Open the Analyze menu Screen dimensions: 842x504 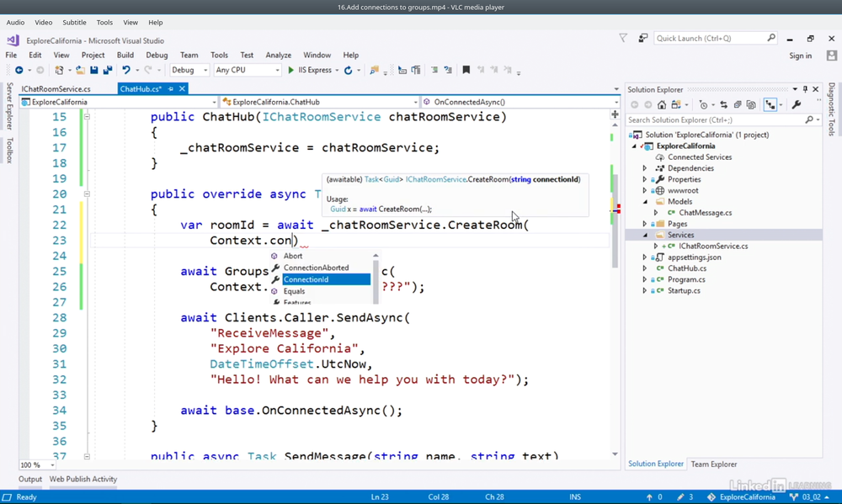278,55
